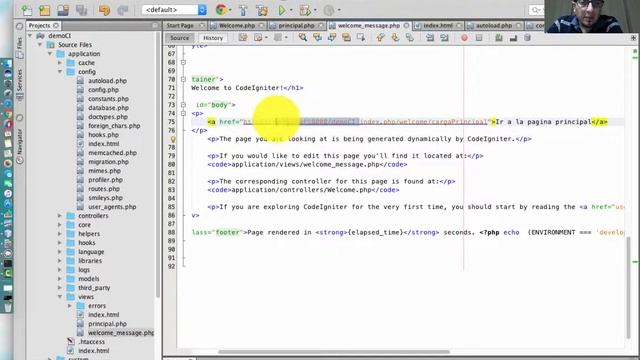Screen dimensions: 640x360
Task: Open the Run Project dropdown arrow
Action: coord(291,10)
